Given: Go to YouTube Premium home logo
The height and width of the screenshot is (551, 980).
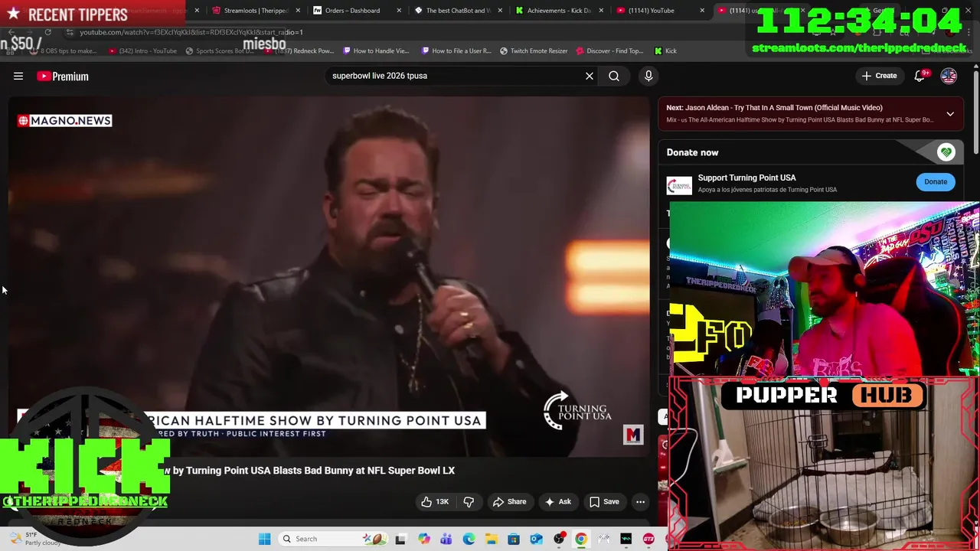Looking at the screenshot, I should (63, 76).
